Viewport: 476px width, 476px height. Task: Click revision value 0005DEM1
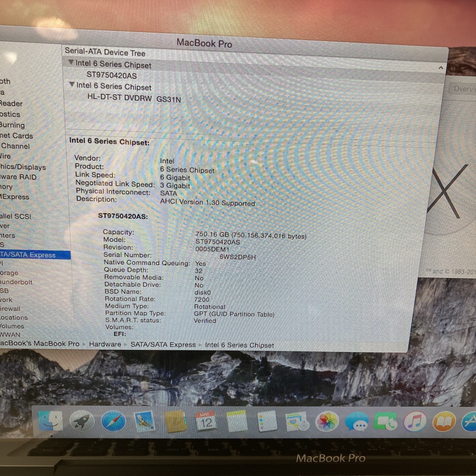pyautogui.click(x=212, y=249)
